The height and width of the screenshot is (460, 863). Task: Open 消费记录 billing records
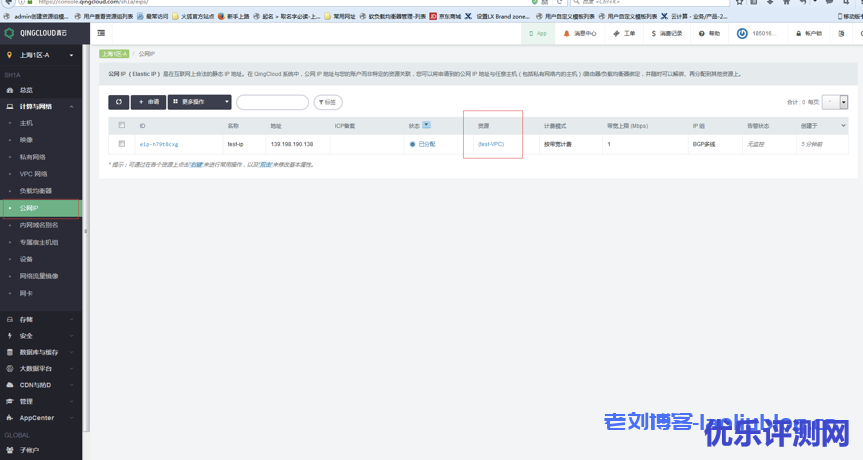click(x=667, y=33)
